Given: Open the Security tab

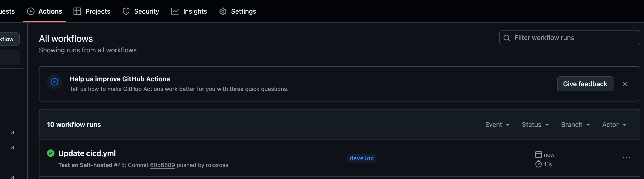Looking at the screenshot, I should tap(141, 11).
